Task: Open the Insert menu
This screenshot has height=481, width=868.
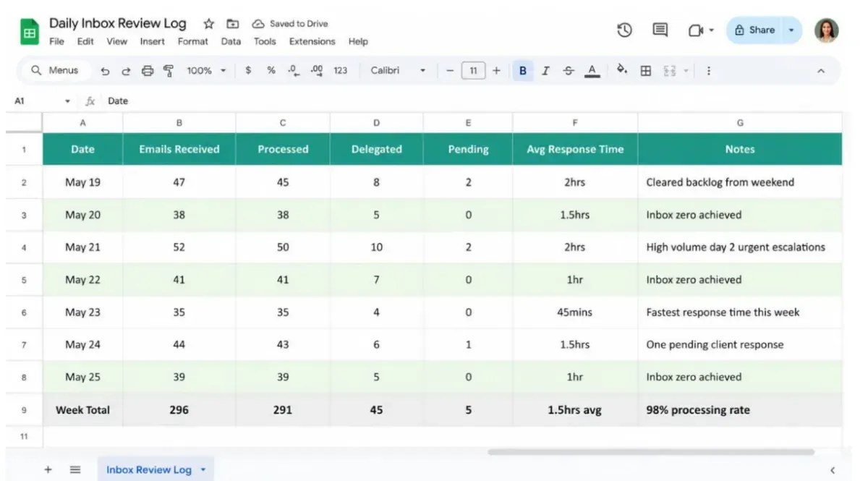Action: (x=153, y=41)
